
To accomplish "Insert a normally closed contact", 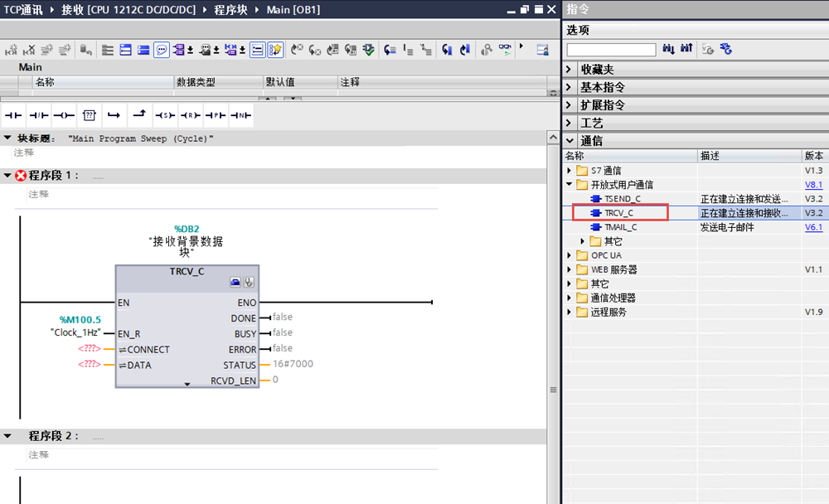I will [39, 114].
